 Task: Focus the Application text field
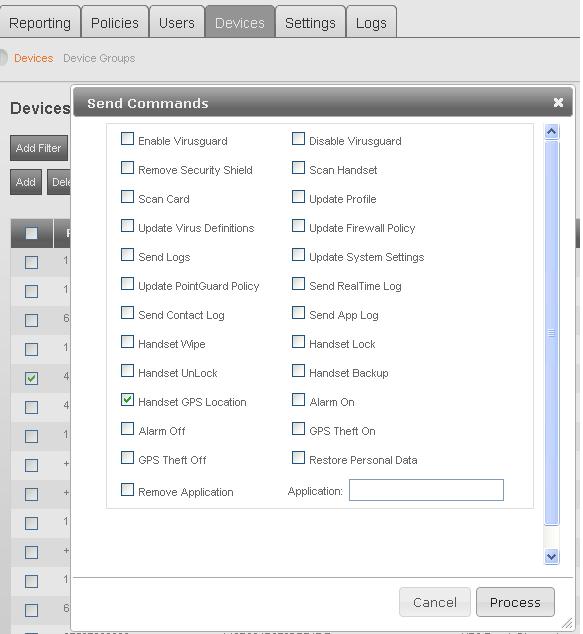(x=426, y=490)
